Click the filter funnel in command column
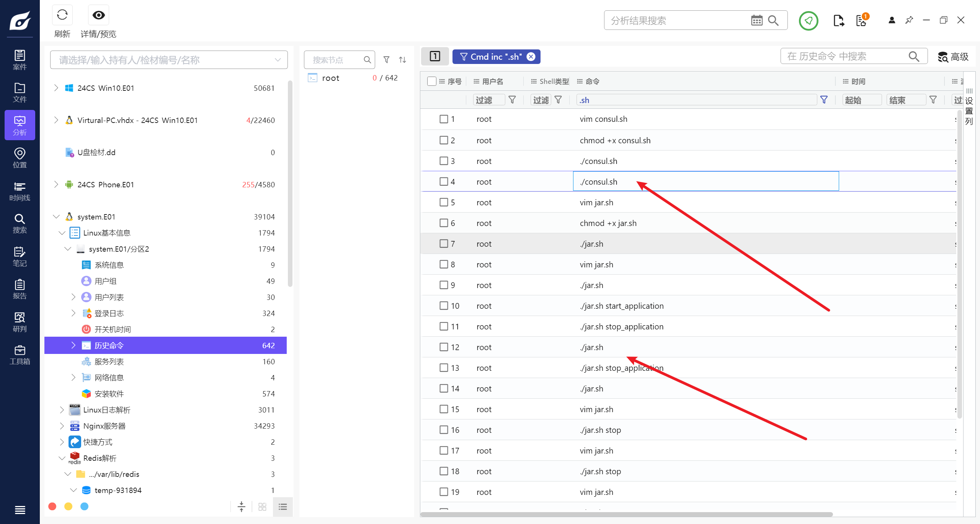Viewport: 980px width, 524px height. click(x=824, y=100)
